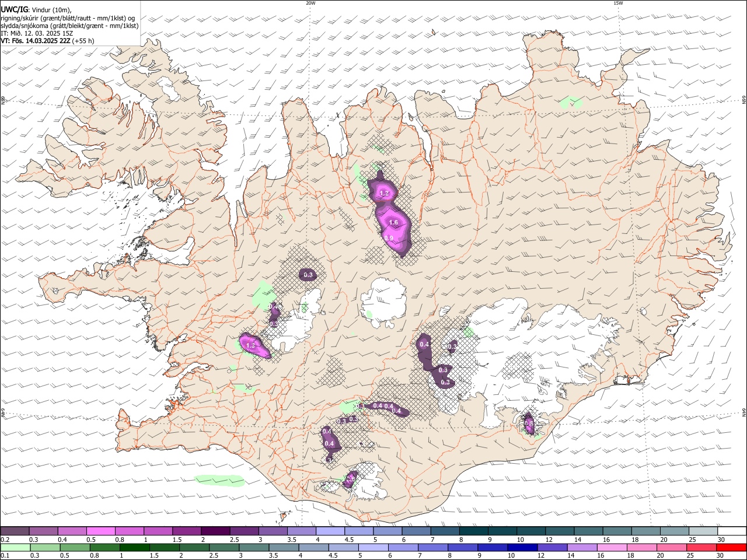Pick rain legend swatch between 0.3 and 0.5

click(45, 547)
